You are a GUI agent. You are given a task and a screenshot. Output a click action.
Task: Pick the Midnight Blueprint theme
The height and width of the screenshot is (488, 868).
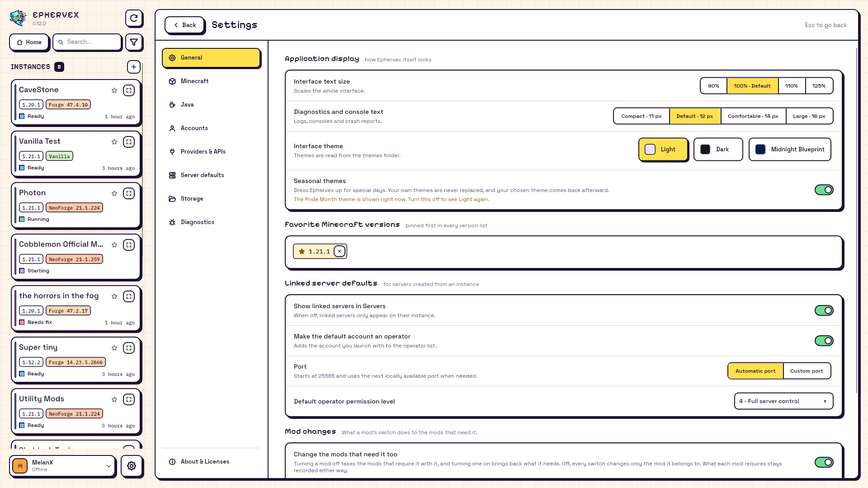tap(789, 150)
